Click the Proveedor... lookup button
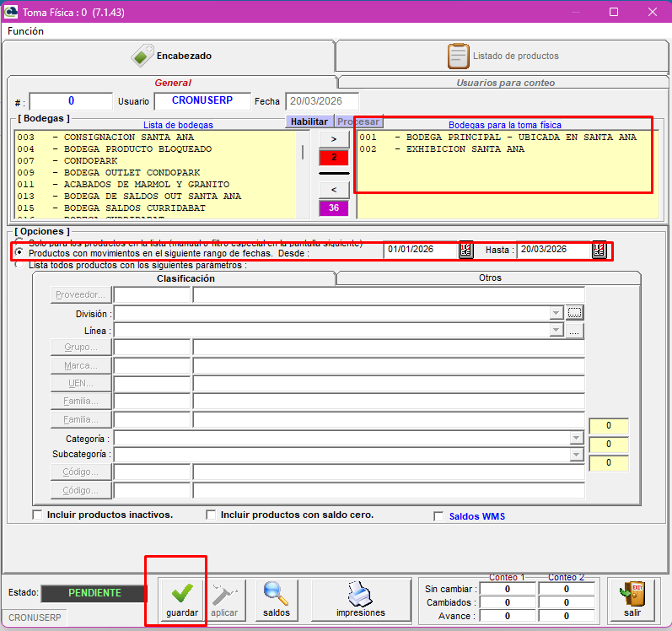The image size is (672, 631). [82, 294]
